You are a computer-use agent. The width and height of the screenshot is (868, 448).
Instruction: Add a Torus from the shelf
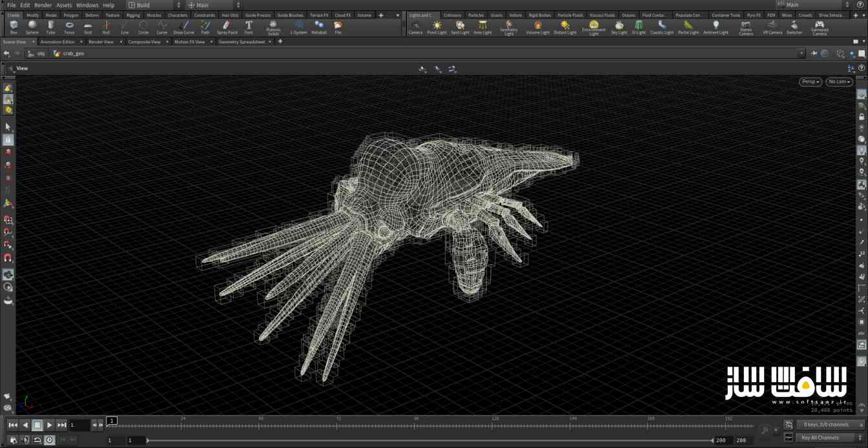click(x=69, y=26)
